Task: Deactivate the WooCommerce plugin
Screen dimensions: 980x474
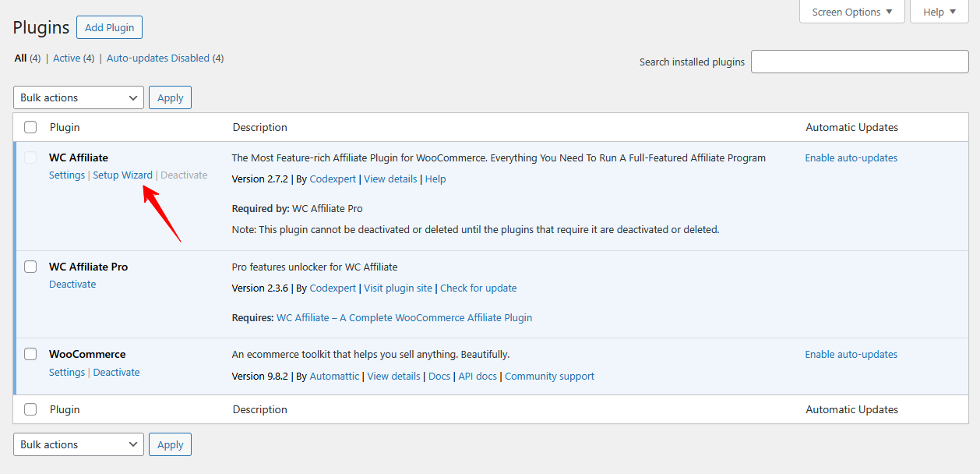Action: [x=117, y=373]
